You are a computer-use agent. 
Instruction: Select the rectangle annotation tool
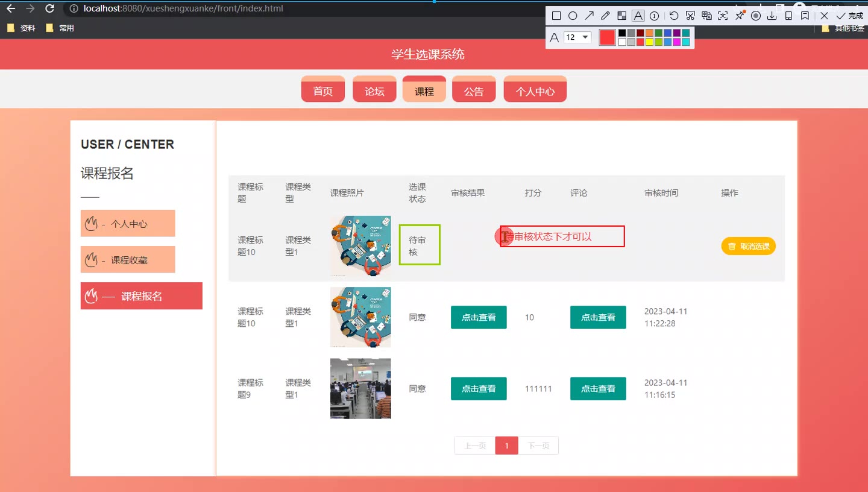(x=556, y=16)
